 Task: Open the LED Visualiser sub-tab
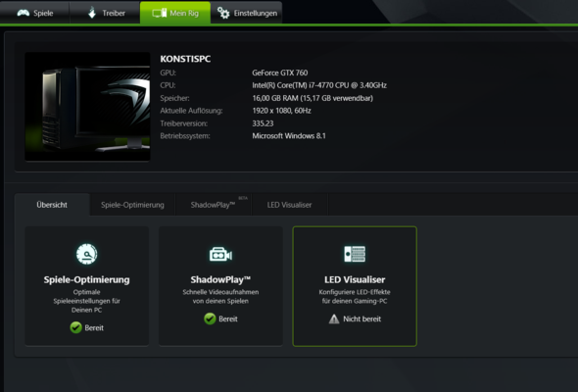289,205
